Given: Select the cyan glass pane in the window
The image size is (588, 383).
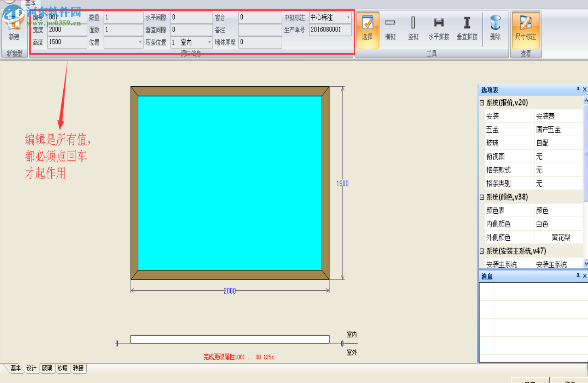Looking at the screenshot, I should [230, 183].
